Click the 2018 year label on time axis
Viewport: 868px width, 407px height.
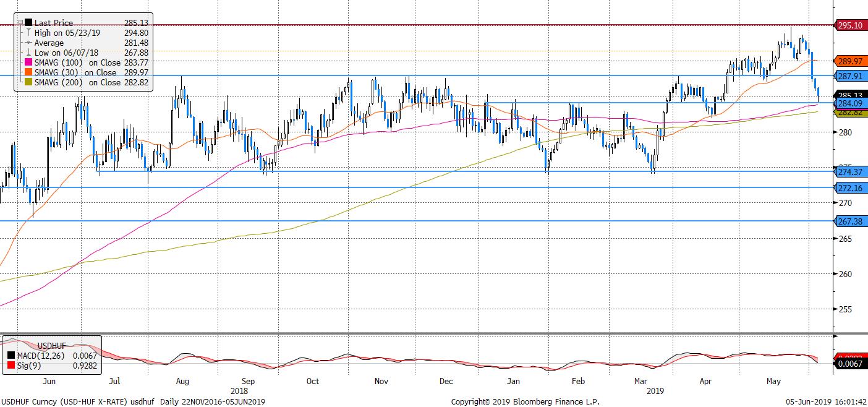(x=239, y=391)
